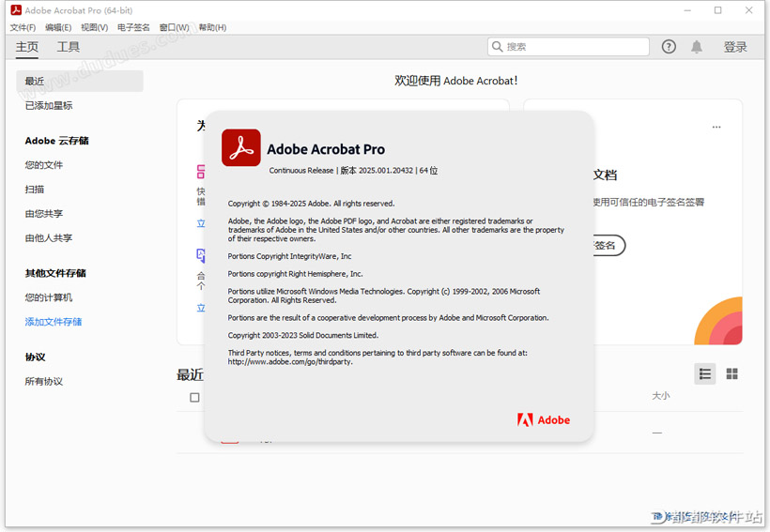Viewport: 770px width, 532px height.
Task: Select 已添加星标 in the sidebar
Action: pyautogui.click(x=49, y=105)
